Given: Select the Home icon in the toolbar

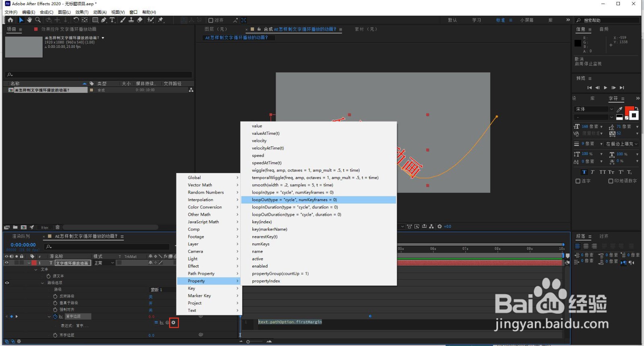Looking at the screenshot, I should coord(10,20).
